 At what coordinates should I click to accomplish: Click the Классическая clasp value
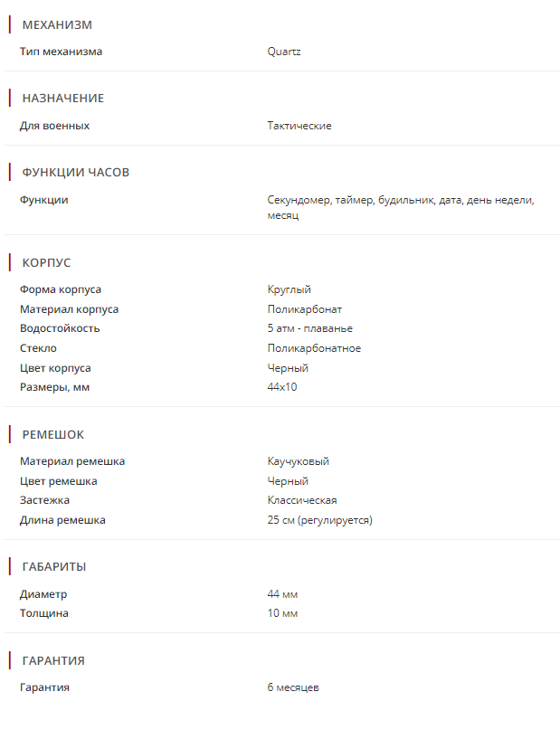[x=302, y=500]
